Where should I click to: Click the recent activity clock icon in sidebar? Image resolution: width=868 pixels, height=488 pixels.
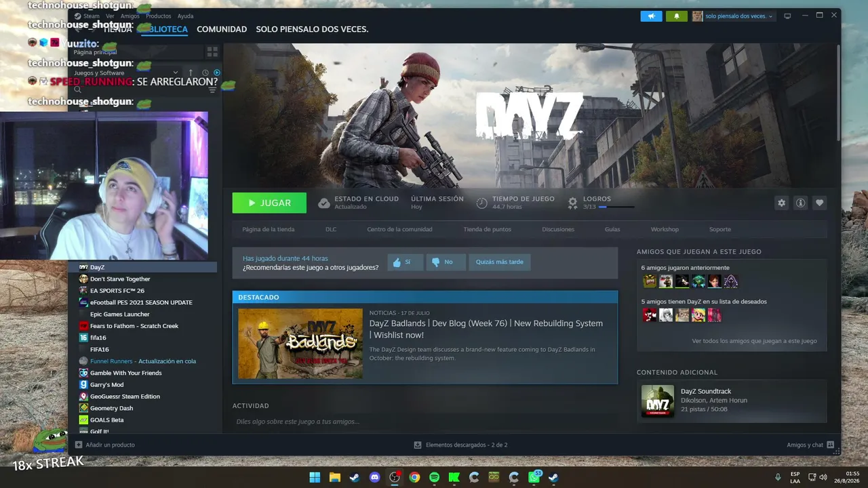pyautogui.click(x=205, y=73)
